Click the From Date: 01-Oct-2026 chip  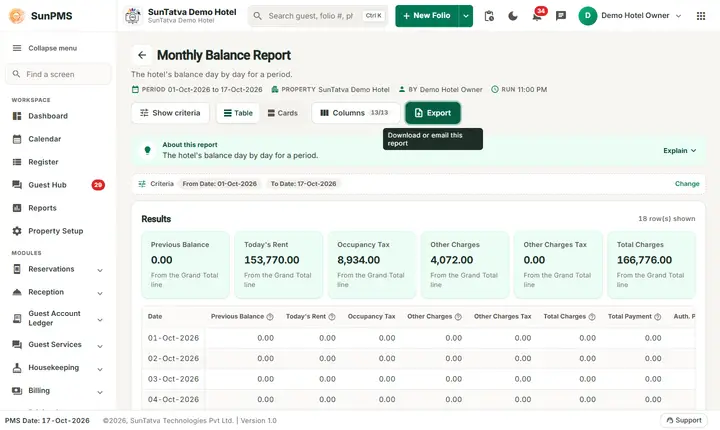(x=219, y=184)
